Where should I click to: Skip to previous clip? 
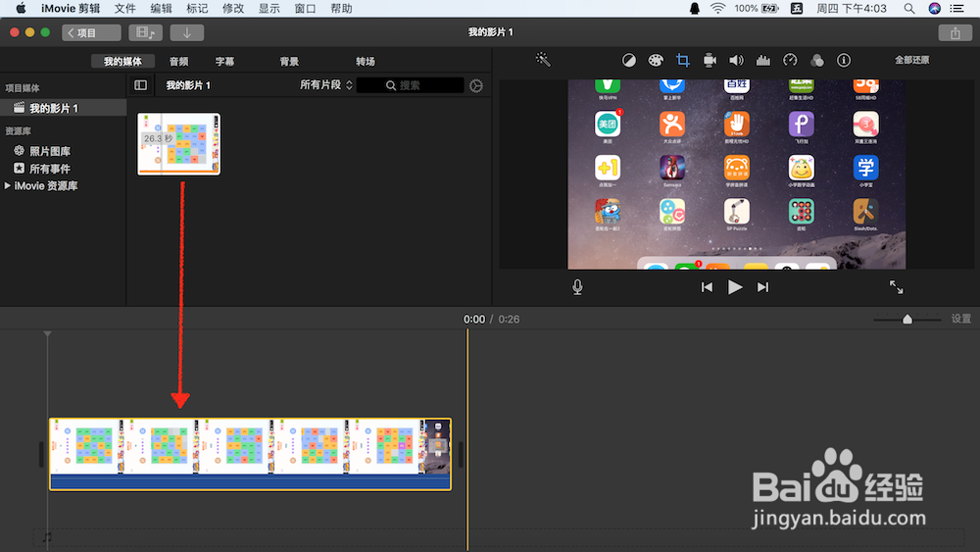pyautogui.click(x=707, y=287)
